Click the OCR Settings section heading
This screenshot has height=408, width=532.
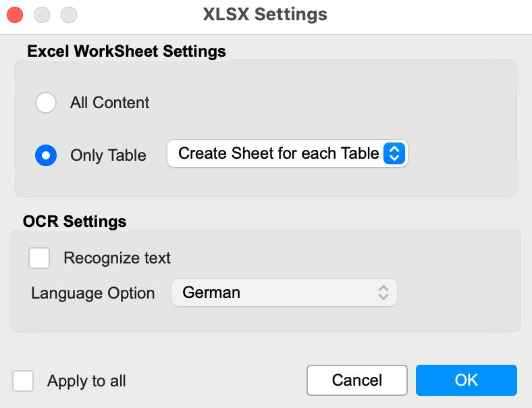click(x=75, y=222)
